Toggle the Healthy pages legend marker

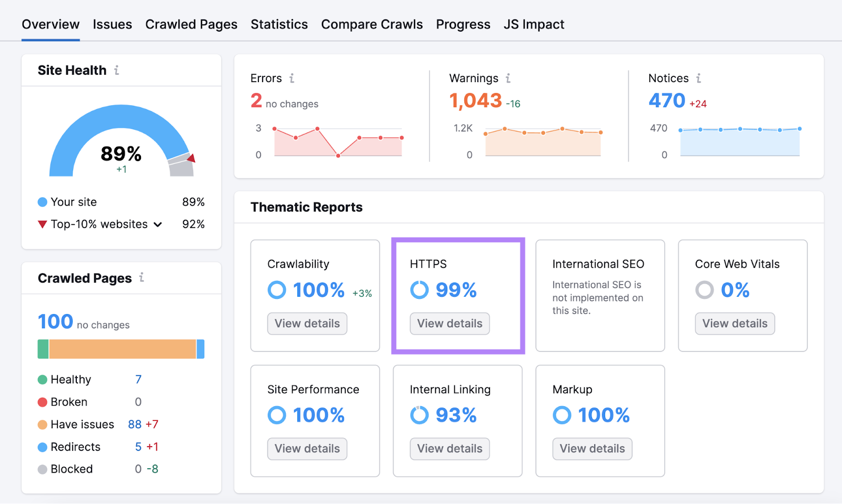[42, 379]
